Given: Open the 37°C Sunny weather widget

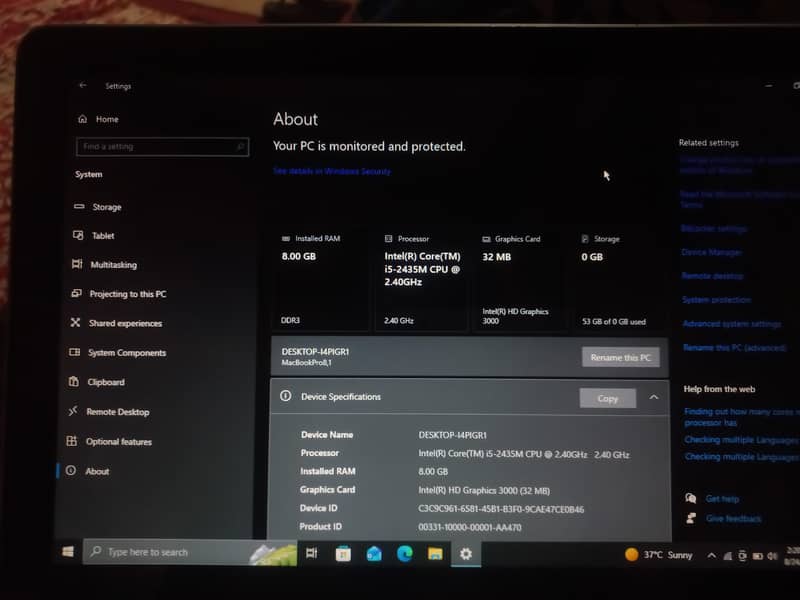Looking at the screenshot, I should pyautogui.click(x=659, y=555).
